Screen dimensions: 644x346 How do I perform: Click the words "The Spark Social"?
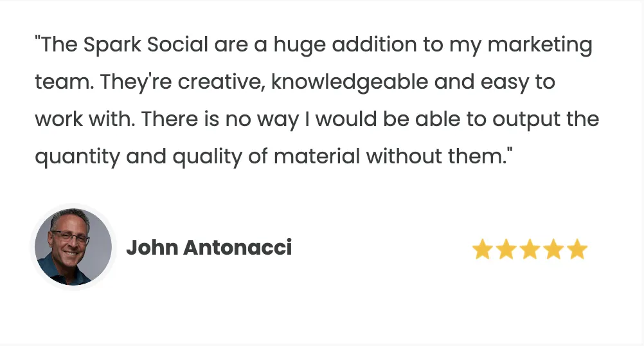(125, 44)
